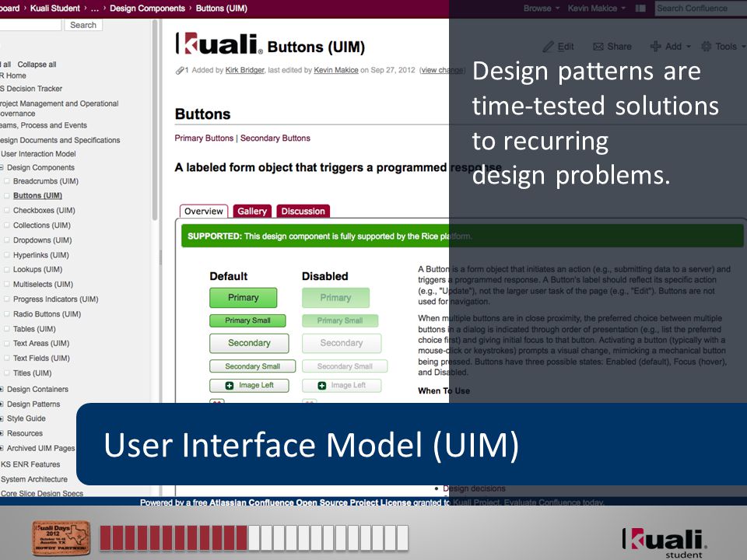
Task: Open User Interaction Model tree page
Action: click(x=38, y=154)
